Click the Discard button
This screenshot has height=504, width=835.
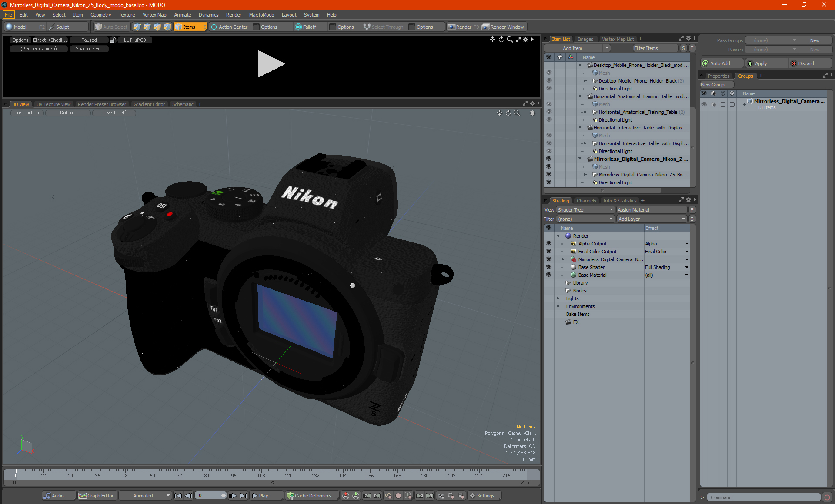(x=811, y=63)
